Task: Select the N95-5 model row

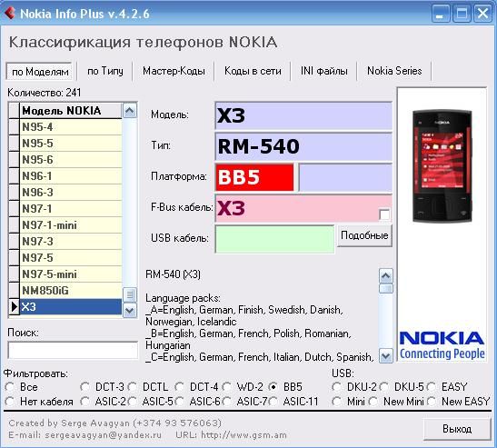Action: pos(71,144)
